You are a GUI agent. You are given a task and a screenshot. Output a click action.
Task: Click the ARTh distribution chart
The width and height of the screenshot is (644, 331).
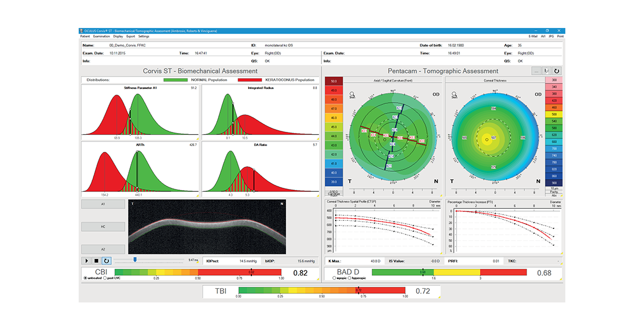140,169
